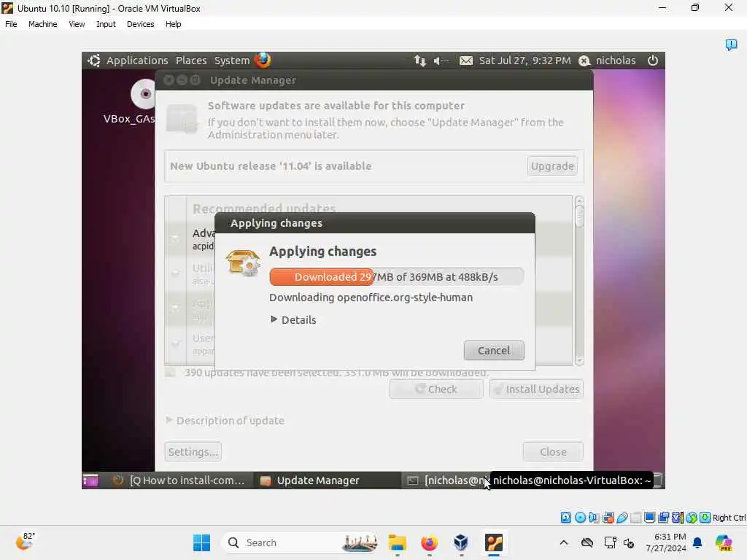Open the network connections indicator in Ubuntu panel
The height and width of the screenshot is (560, 747).
[419, 61]
